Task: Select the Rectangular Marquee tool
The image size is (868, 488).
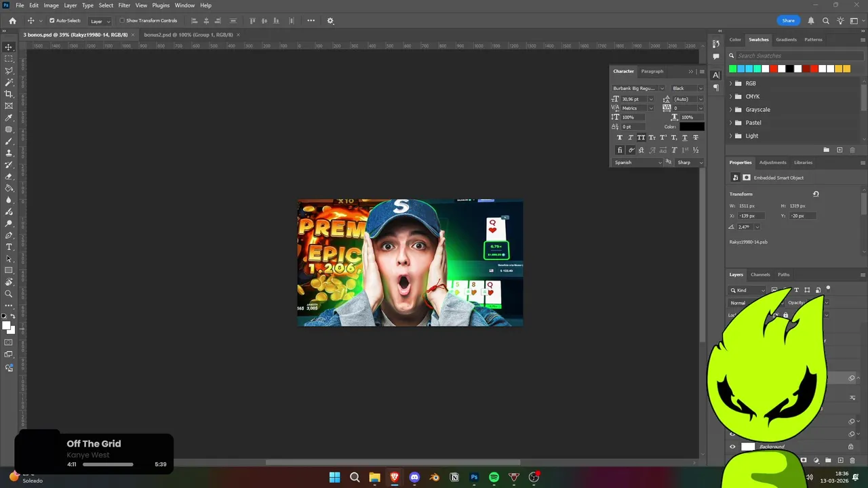Action: click(x=9, y=59)
